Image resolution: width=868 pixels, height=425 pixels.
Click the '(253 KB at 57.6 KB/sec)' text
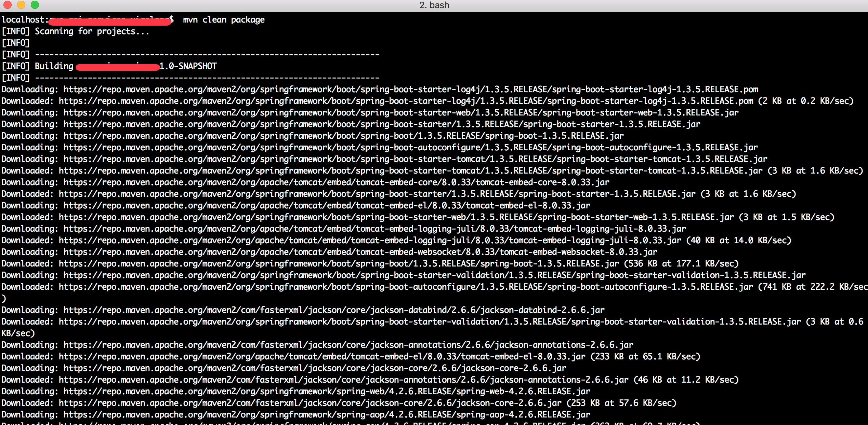pyautogui.click(x=622, y=403)
